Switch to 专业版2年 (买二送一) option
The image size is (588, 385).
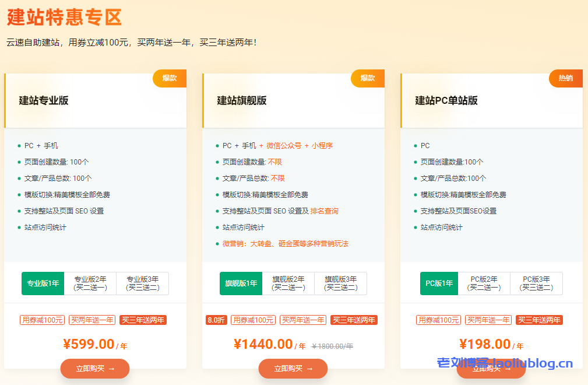click(x=90, y=283)
